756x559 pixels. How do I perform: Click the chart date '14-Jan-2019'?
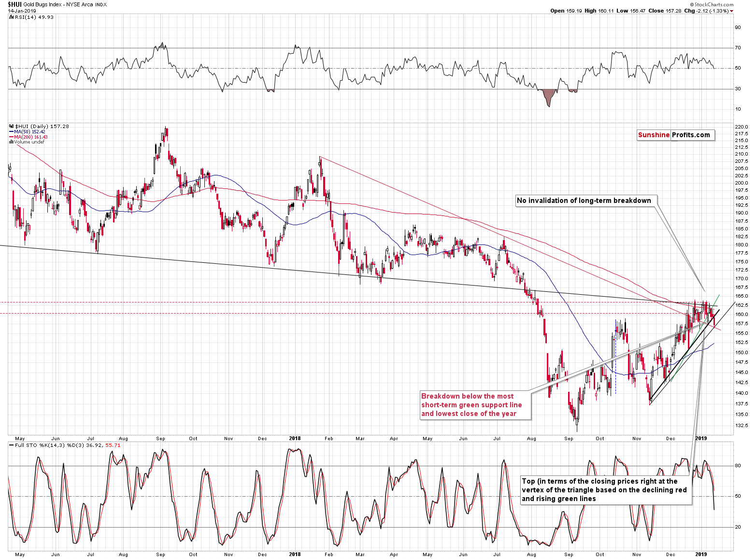(22, 11)
